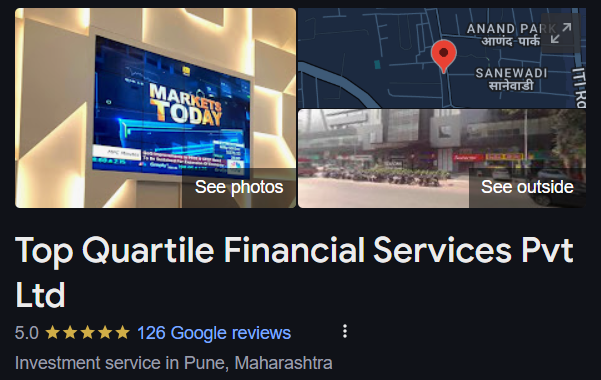Click the red location pin on map
The width and height of the screenshot is (601, 380).
[443, 56]
